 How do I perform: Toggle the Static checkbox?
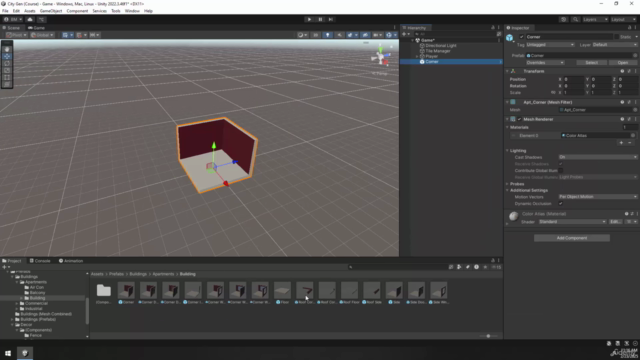tap(616, 37)
